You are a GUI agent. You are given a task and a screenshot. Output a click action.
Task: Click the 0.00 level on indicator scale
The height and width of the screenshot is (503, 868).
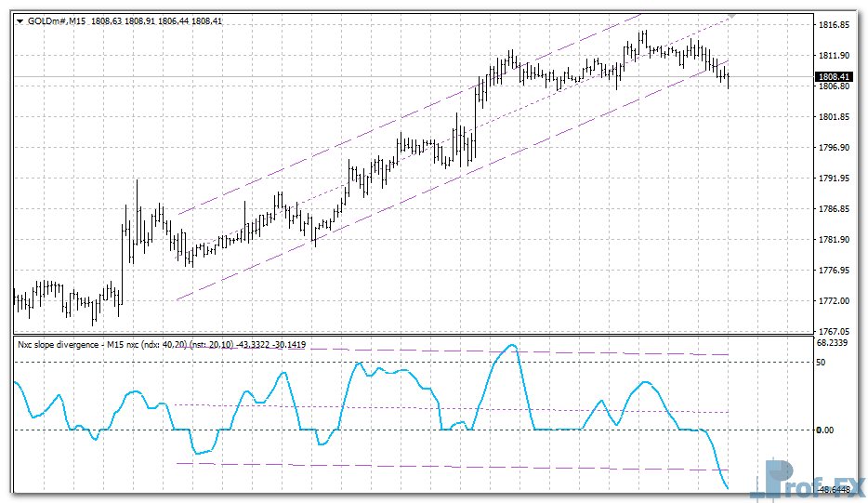pos(827,430)
